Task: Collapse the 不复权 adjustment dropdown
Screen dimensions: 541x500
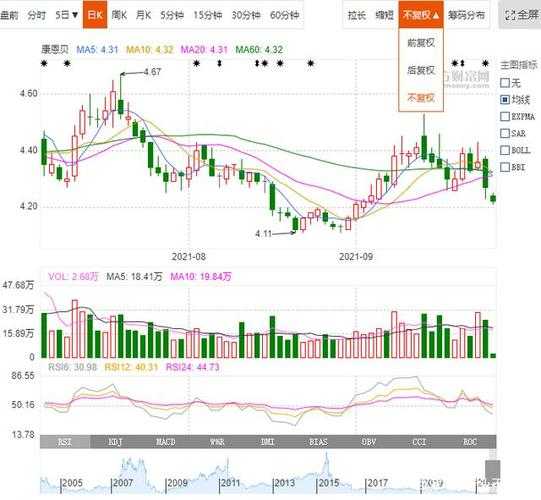Action: point(421,15)
